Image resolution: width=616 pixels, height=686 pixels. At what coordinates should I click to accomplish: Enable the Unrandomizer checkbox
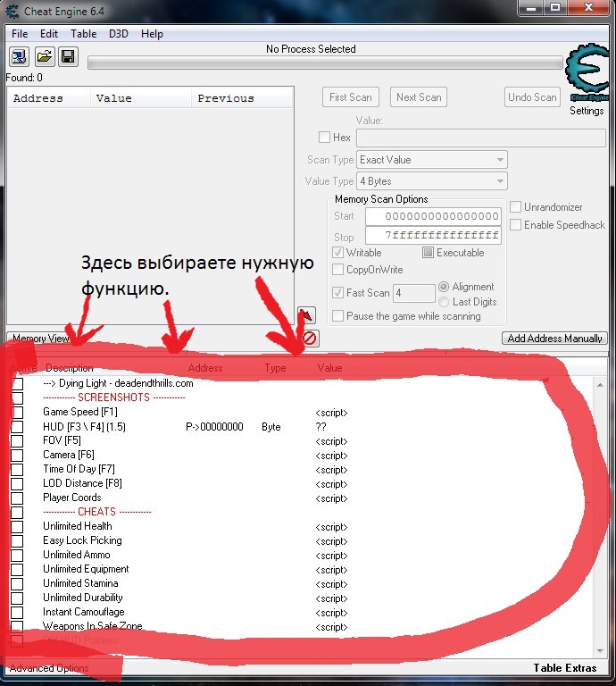click(516, 207)
